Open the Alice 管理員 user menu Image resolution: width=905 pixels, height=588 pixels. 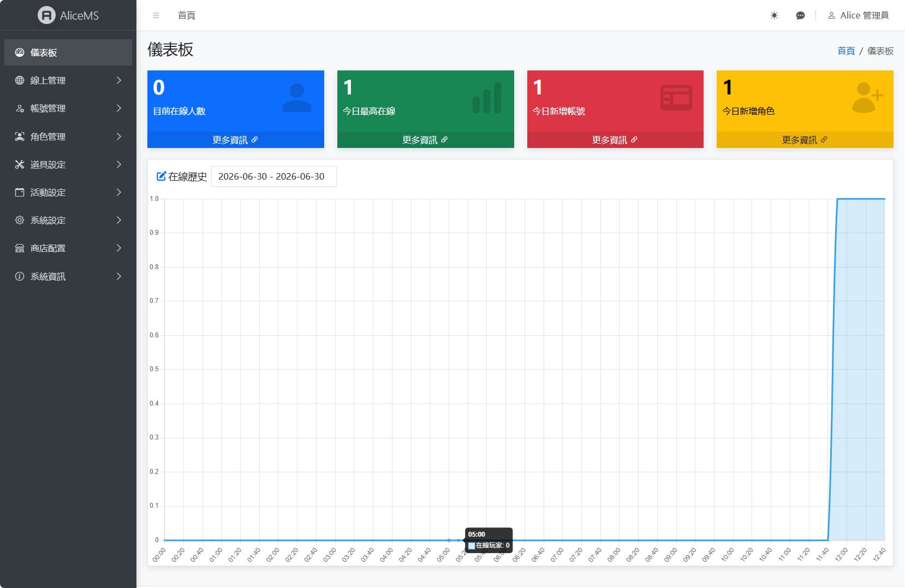859,15
